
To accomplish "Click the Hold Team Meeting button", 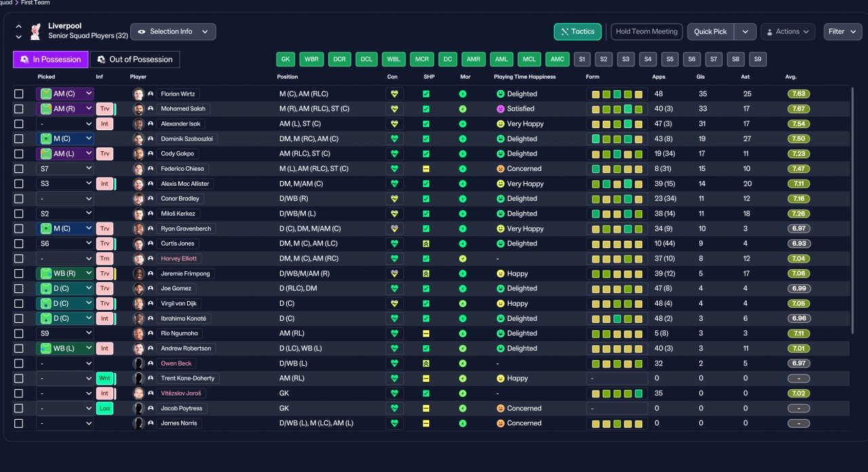I will 646,31.
